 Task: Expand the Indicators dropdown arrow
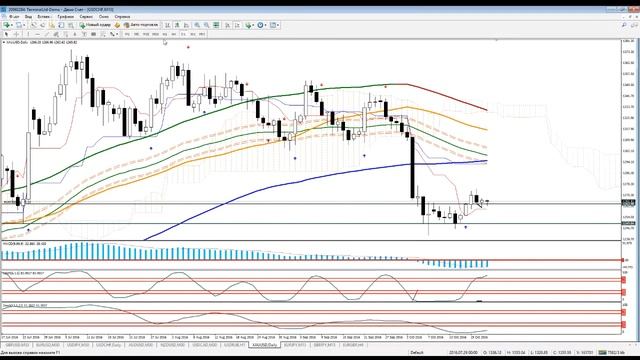[253, 25]
